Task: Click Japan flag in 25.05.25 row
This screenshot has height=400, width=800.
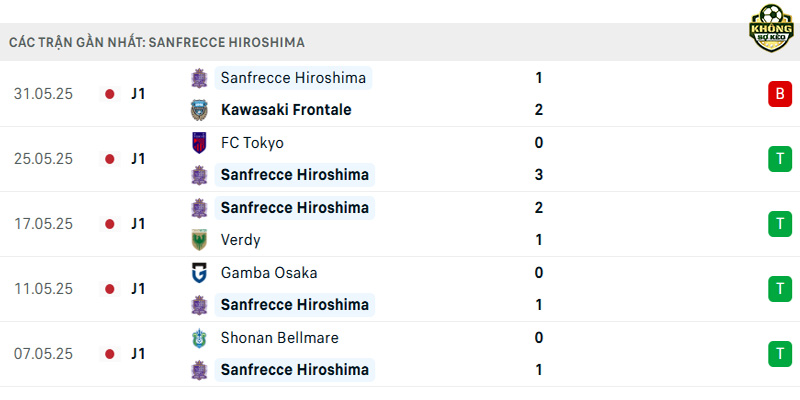Action: tap(109, 159)
